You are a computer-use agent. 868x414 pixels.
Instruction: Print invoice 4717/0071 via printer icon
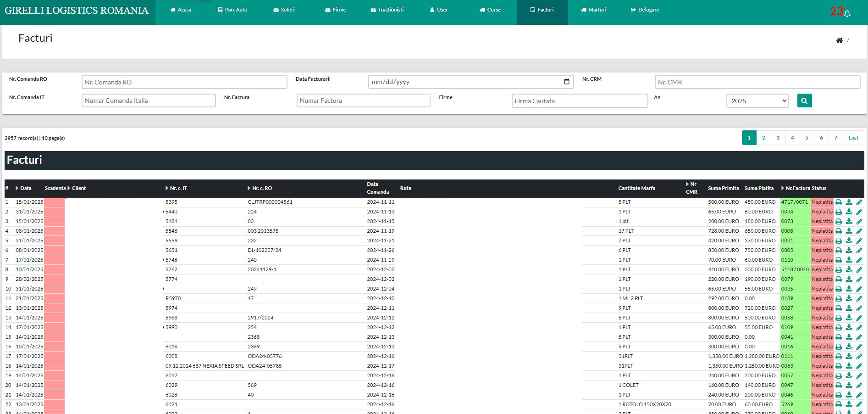click(x=839, y=202)
